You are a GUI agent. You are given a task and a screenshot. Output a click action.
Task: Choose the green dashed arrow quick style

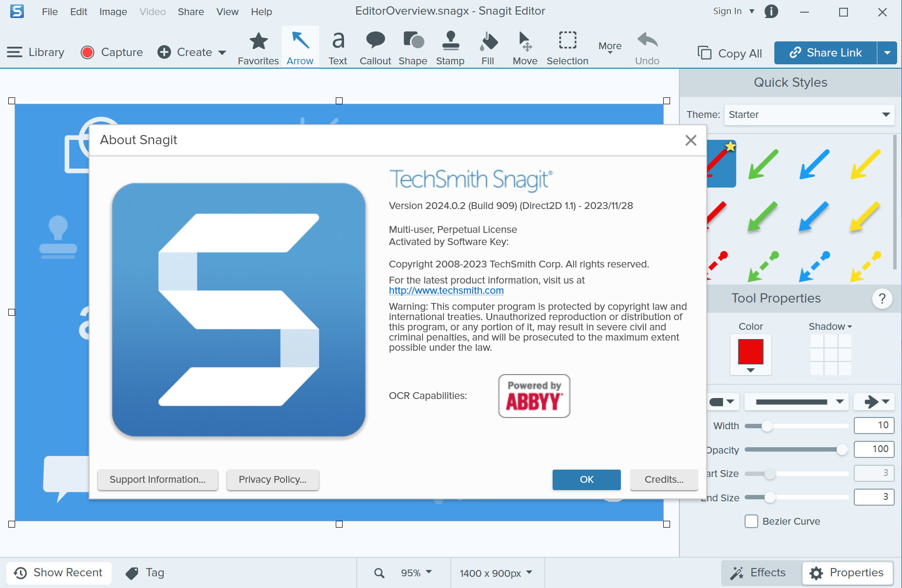pyautogui.click(x=763, y=266)
